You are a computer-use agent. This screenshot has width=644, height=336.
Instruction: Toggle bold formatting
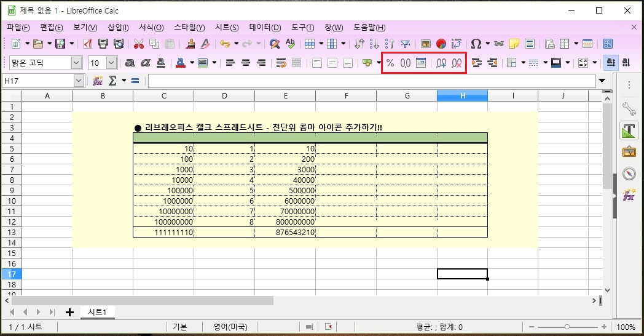tap(130, 63)
